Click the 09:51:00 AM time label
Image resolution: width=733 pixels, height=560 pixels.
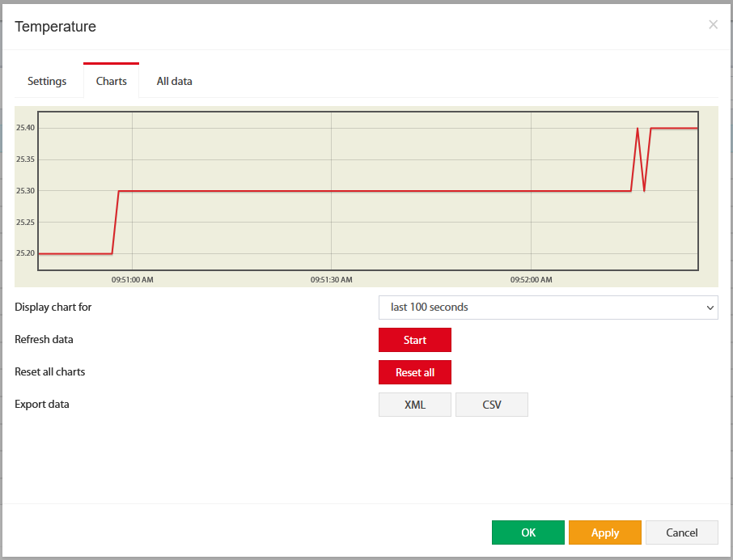(133, 279)
